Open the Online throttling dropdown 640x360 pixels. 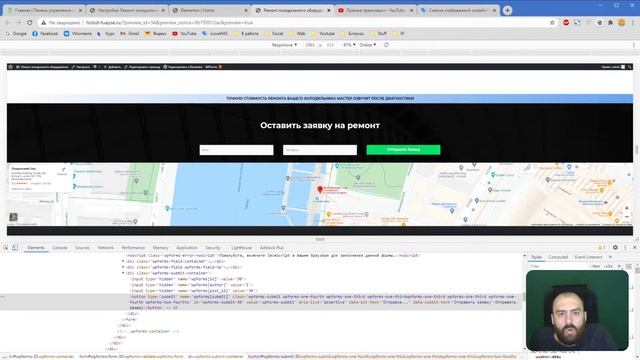coord(368,45)
